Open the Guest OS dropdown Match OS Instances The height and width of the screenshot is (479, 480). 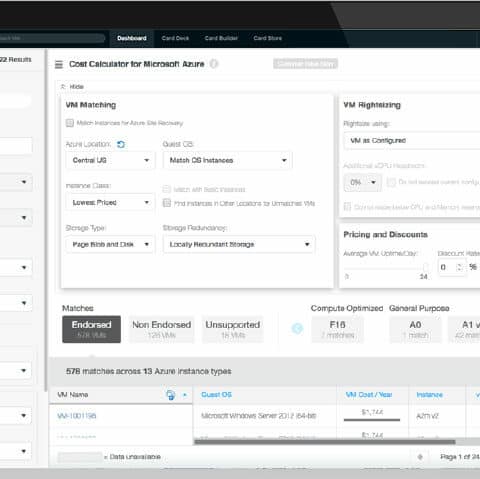pyautogui.click(x=228, y=160)
